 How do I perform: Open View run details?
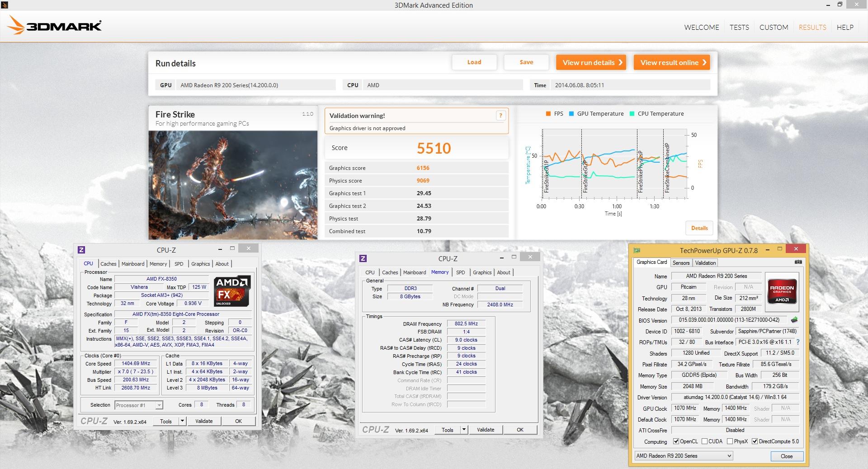point(591,62)
